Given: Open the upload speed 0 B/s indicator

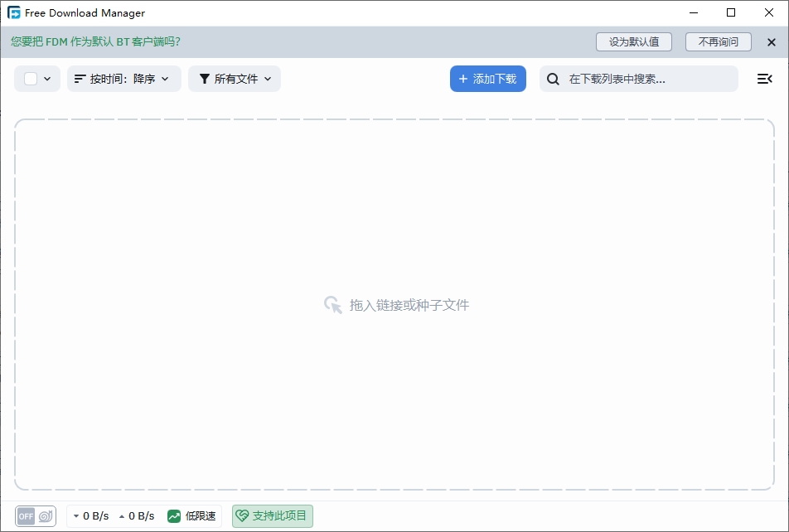Looking at the screenshot, I should point(137,516).
